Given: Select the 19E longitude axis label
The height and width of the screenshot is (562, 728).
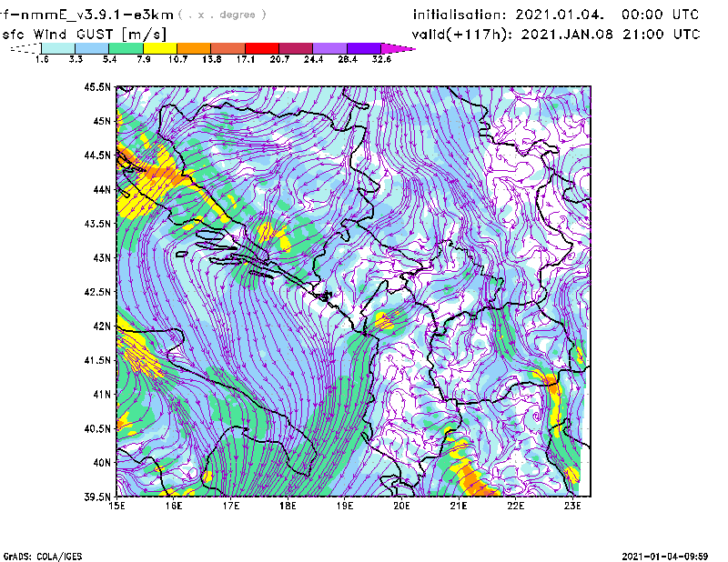Looking at the screenshot, I should pos(345,507).
